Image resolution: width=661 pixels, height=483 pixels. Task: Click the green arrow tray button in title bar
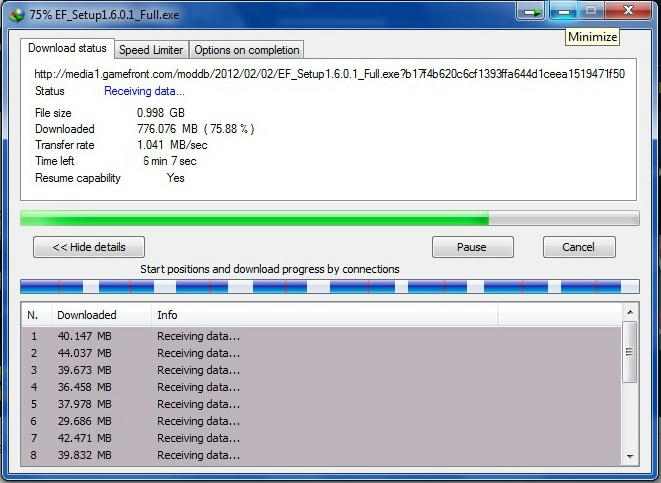pyautogui.click(x=531, y=11)
